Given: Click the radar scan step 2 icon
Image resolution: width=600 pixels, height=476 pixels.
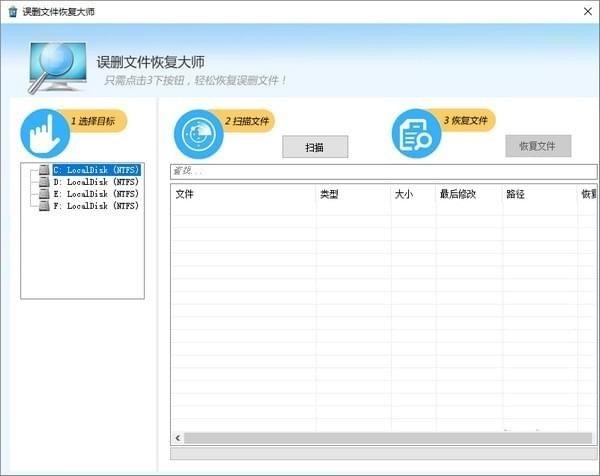Looking at the screenshot, I should point(199,134).
